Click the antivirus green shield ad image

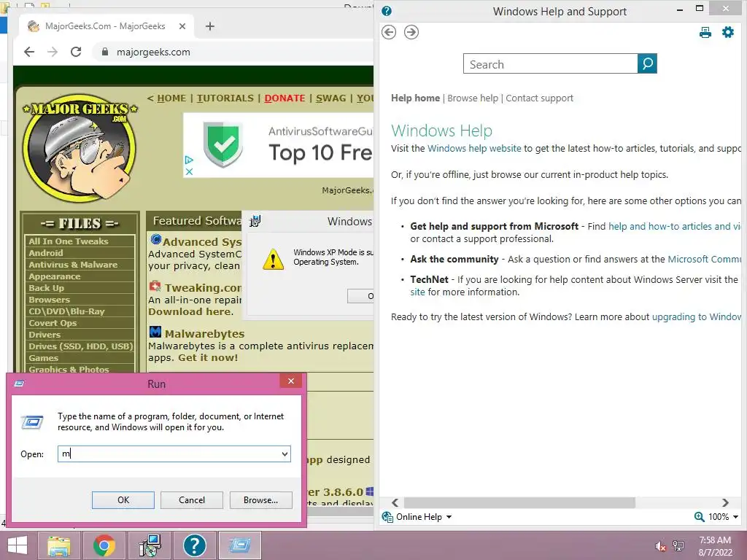(x=223, y=144)
